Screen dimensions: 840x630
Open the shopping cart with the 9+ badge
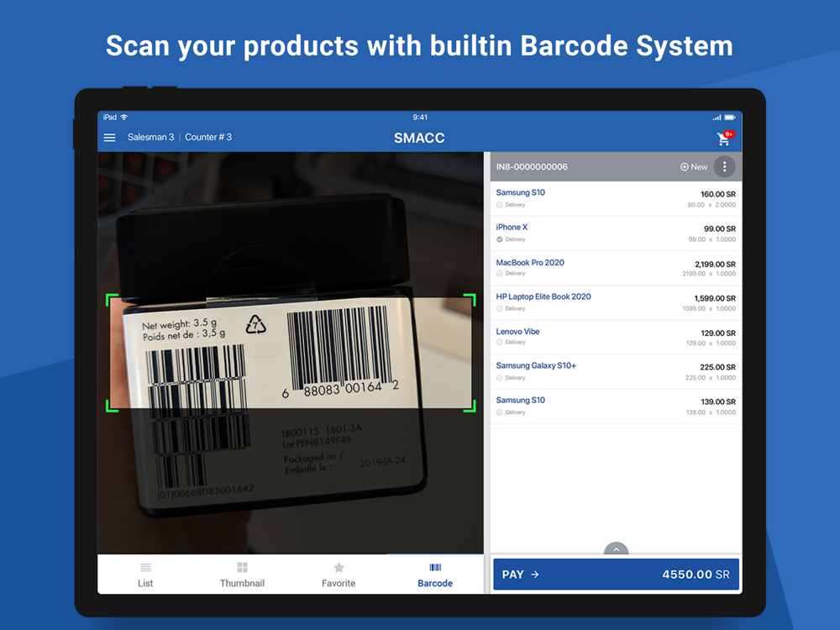tap(725, 139)
